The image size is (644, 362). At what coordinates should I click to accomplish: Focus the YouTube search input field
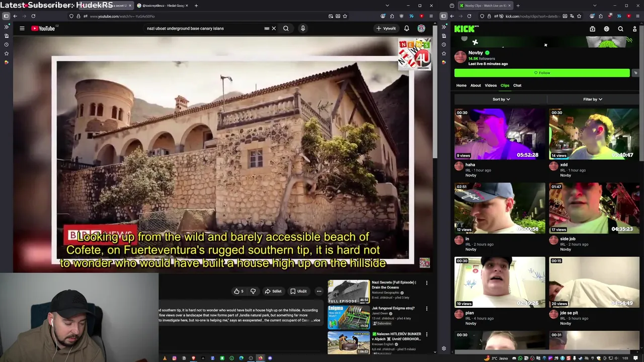tap(204, 28)
